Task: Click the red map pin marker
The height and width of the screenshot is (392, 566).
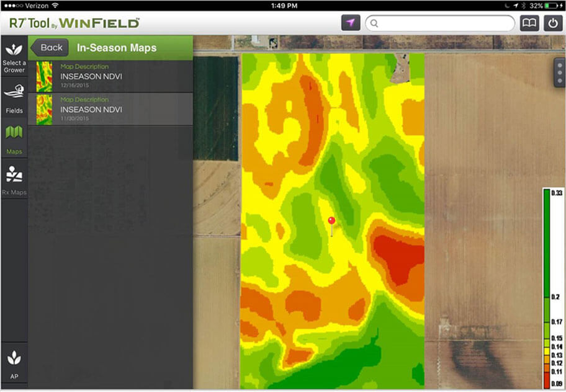Action: click(x=331, y=221)
